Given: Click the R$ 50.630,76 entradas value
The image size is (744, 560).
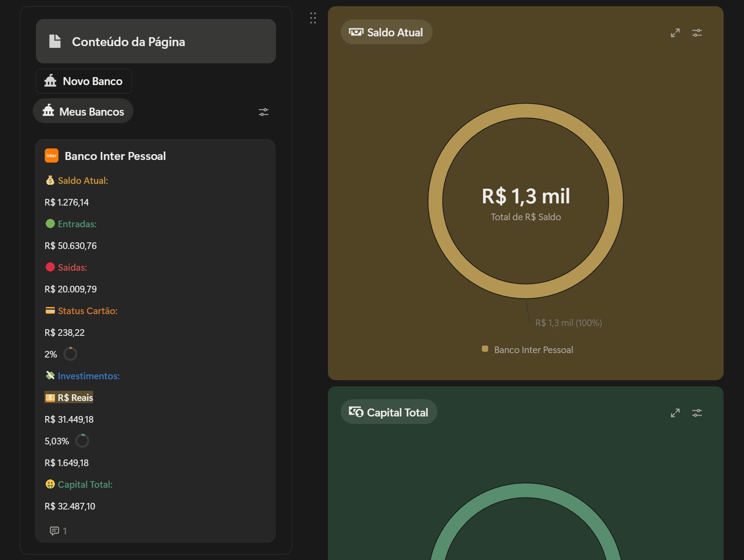Looking at the screenshot, I should tap(70, 246).
